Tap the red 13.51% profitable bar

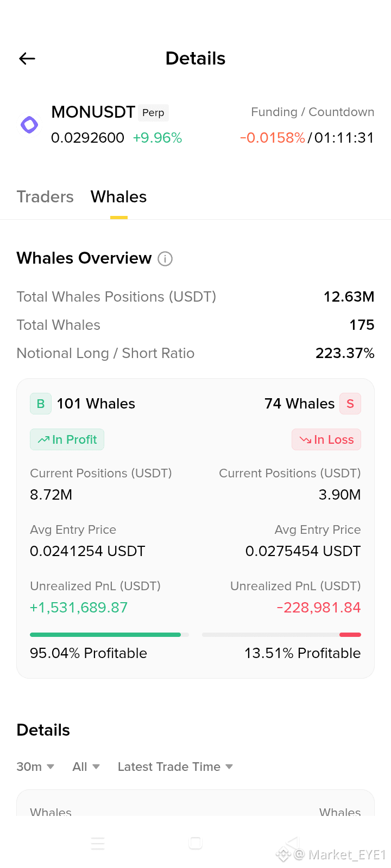pyautogui.click(x=281, y=635)
